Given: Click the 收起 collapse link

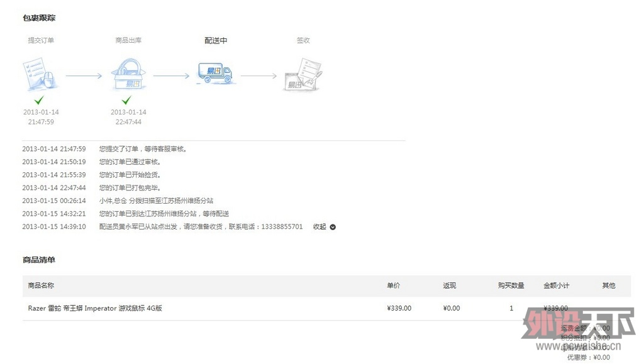Looking at the screenshot, I should coord(319,226).
